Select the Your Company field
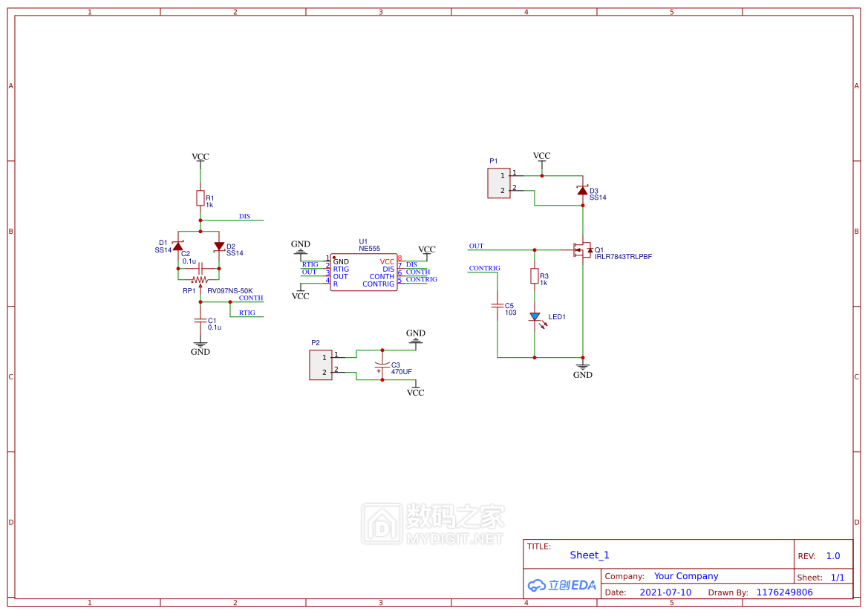The height and width of the screenshot is (614, 868). 686,576
